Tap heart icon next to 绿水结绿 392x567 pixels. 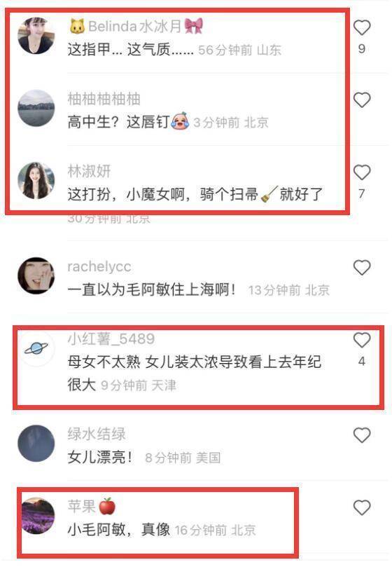pyautogui.click(x=362, y=435)
